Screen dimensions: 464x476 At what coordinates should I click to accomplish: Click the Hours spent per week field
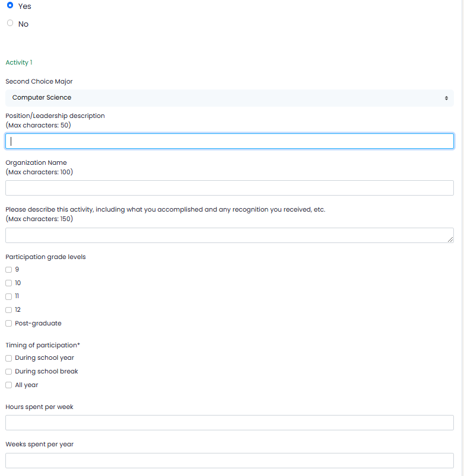pyautogui.click(x=230, y=423)
